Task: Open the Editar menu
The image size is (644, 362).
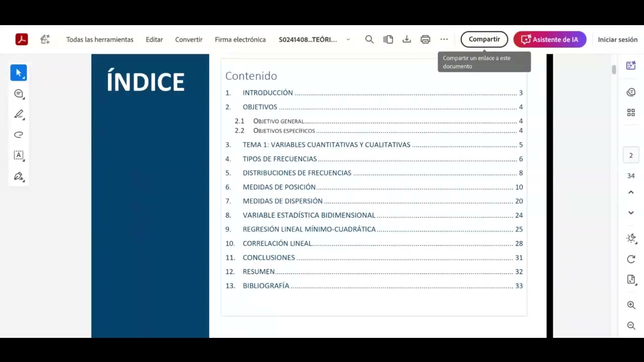Action: pyautogui.click(x=154, y=39)
